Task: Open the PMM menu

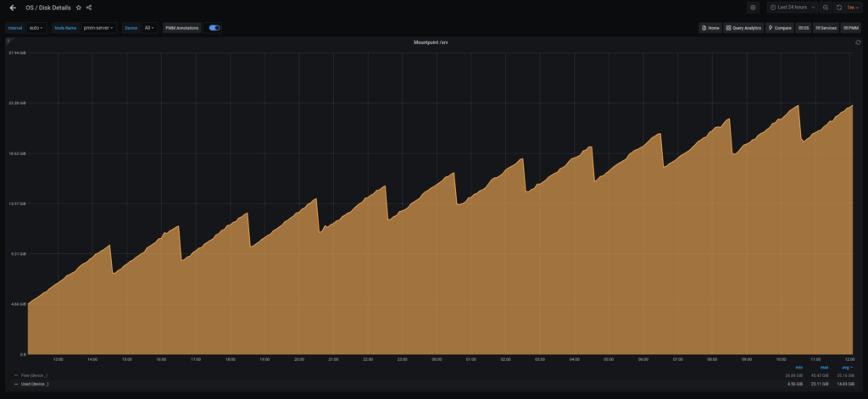Action: pos(851,28)
